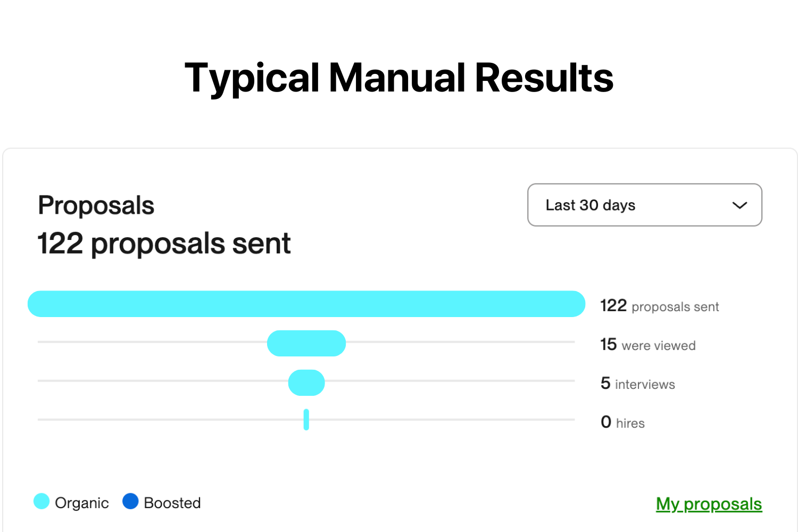The image size is (798, 532).
Task: Click the 5 interviews bar
Action: coord(306,383)
